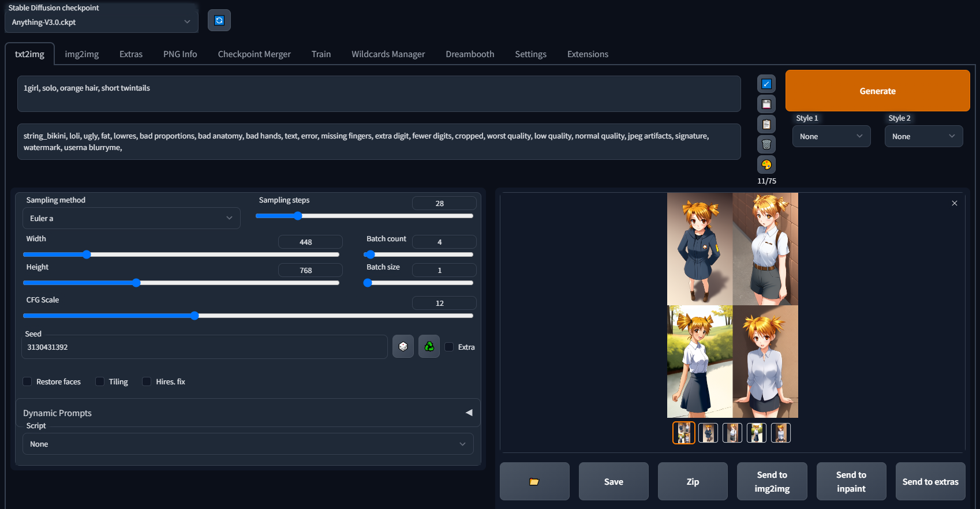This screenshot has width=980, height=509.
Task: Open the Extensions tab
Action: coord(587,54)
